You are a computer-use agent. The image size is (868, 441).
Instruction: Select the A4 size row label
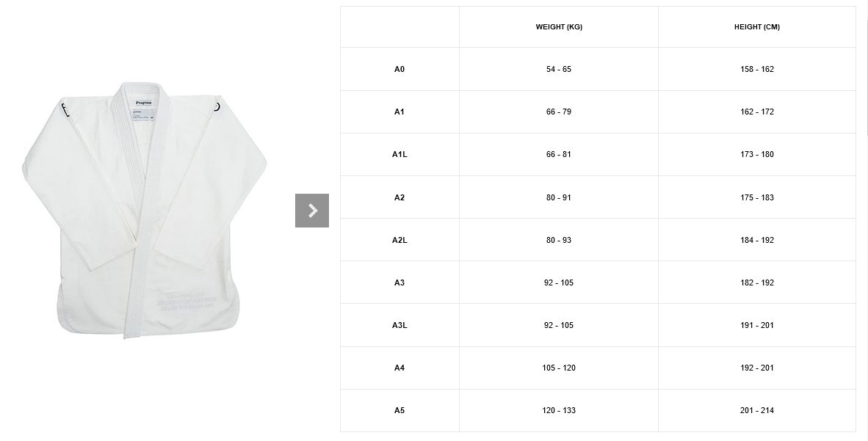[x=399, y=368]
